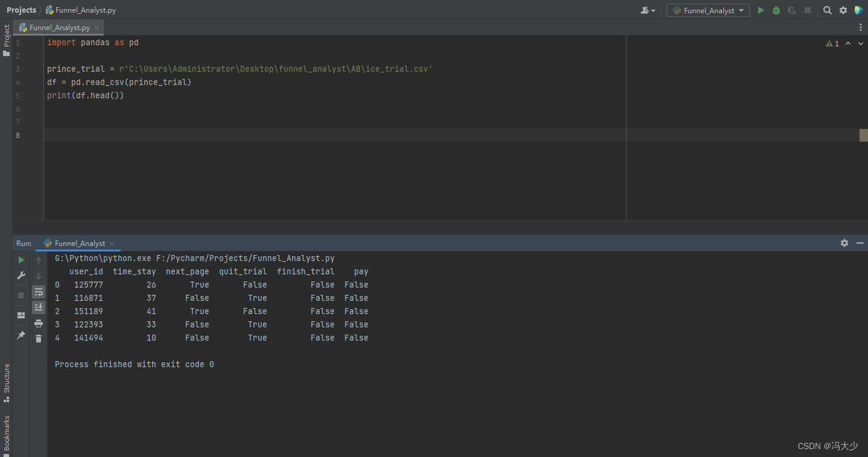Close the Funnel_Analyst Run panel tab
The image size is (868, 457).
[x=111, y=243]
